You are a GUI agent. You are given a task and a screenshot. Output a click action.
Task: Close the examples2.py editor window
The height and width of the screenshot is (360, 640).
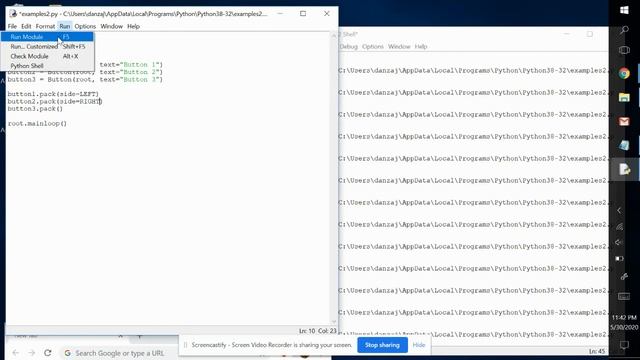point(327,13)
